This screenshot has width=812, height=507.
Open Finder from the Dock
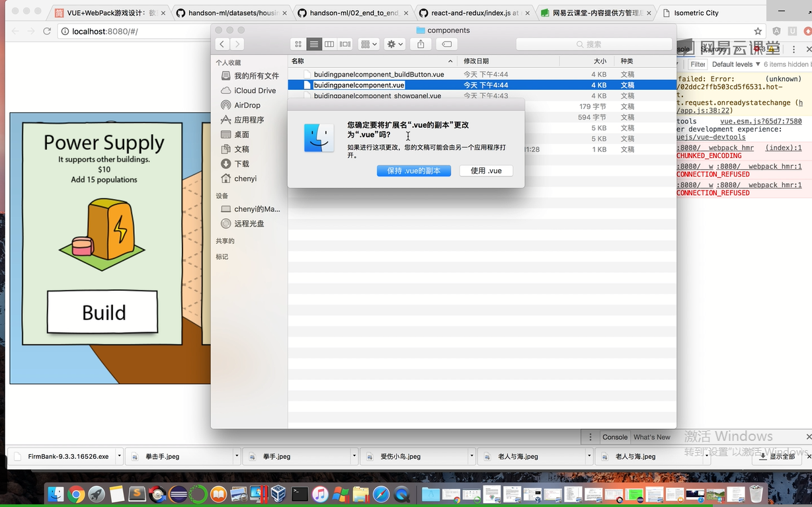pos(56,494)
